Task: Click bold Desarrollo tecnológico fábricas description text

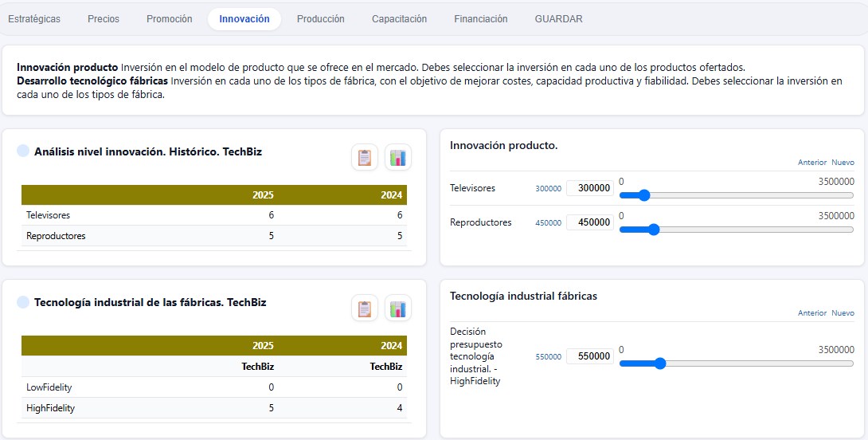Action: pos(92,81)
